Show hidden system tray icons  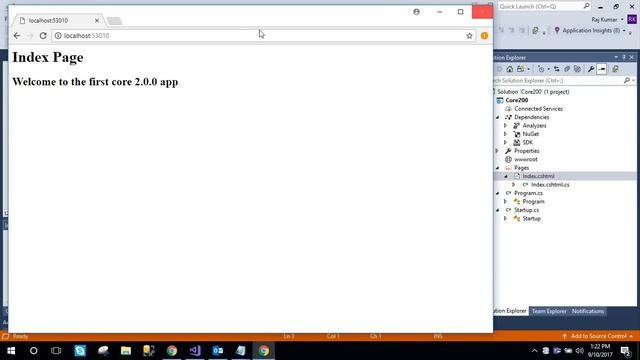pyautogui.click(x=534, y=351)
